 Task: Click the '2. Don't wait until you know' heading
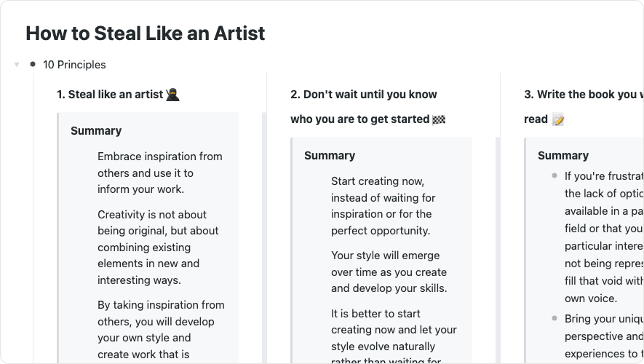click(363, 95)
